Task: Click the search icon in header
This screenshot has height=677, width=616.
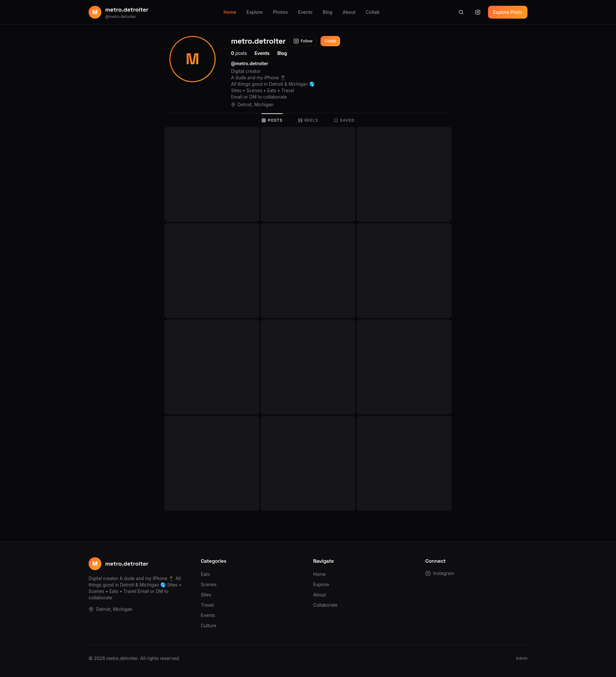Action: 461,12
